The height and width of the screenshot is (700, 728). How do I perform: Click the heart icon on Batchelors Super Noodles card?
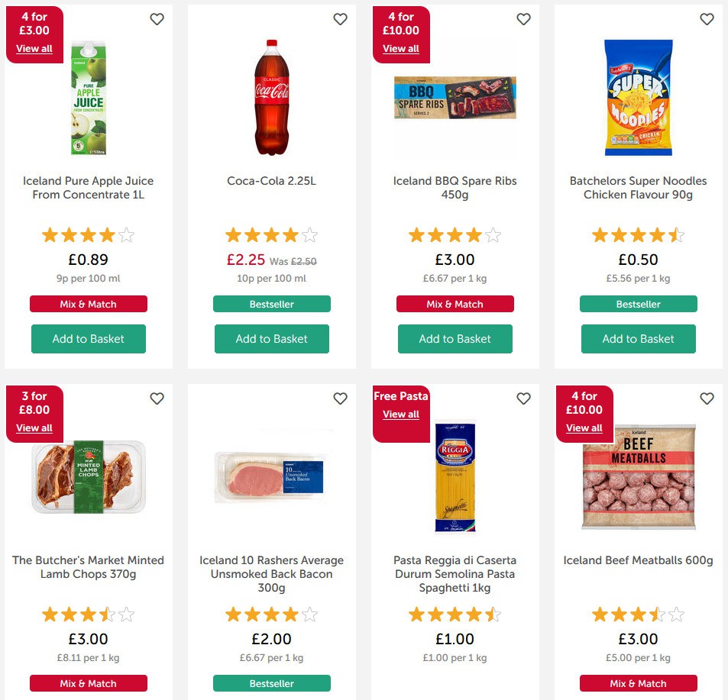(x=707, y=19)
